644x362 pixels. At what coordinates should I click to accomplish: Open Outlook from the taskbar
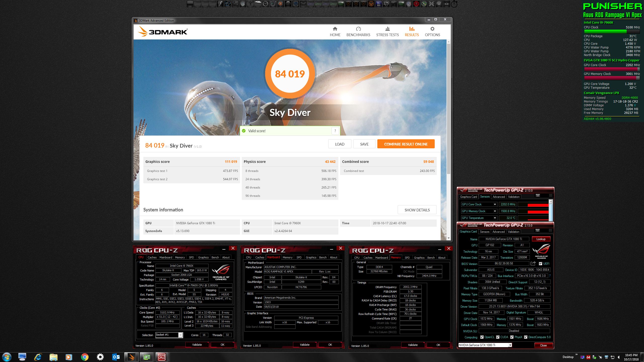116,357
